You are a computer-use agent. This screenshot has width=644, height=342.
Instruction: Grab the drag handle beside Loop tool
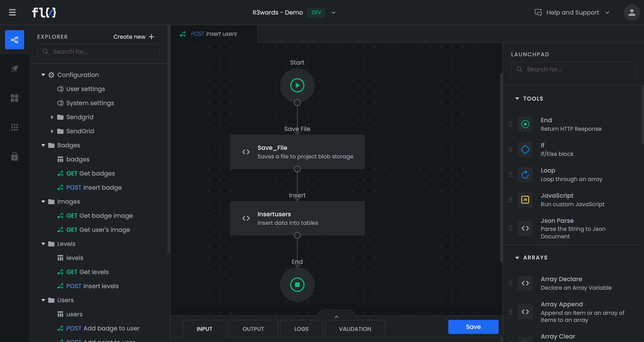pyautogui.click(x=511, y=175)
